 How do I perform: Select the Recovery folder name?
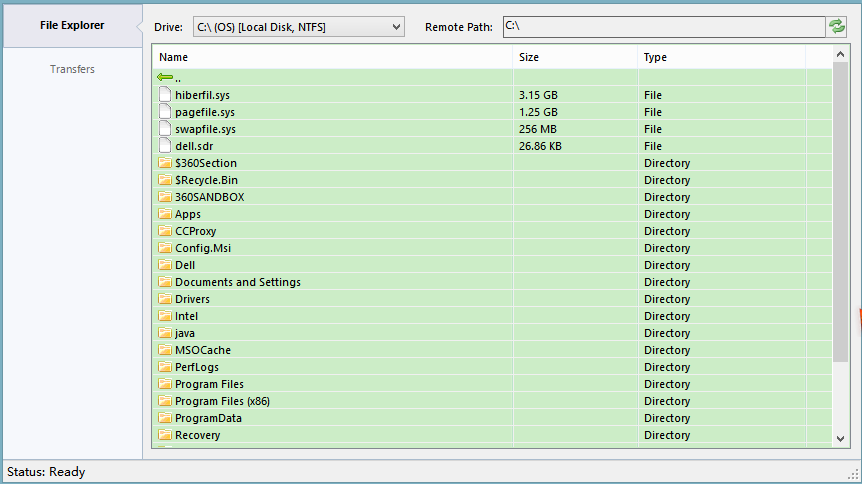(x=197, y=436)
